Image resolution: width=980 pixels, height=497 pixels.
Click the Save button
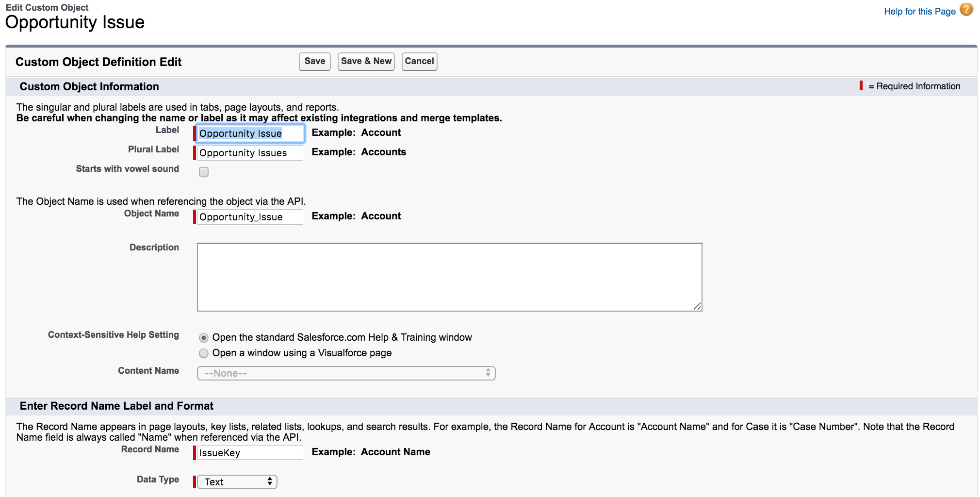314,61
